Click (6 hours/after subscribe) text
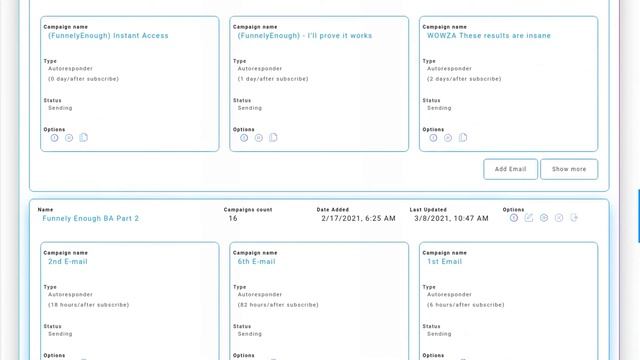Image resolution: width=640 pixels, height=360 pixels. click(x=466, y=305)
